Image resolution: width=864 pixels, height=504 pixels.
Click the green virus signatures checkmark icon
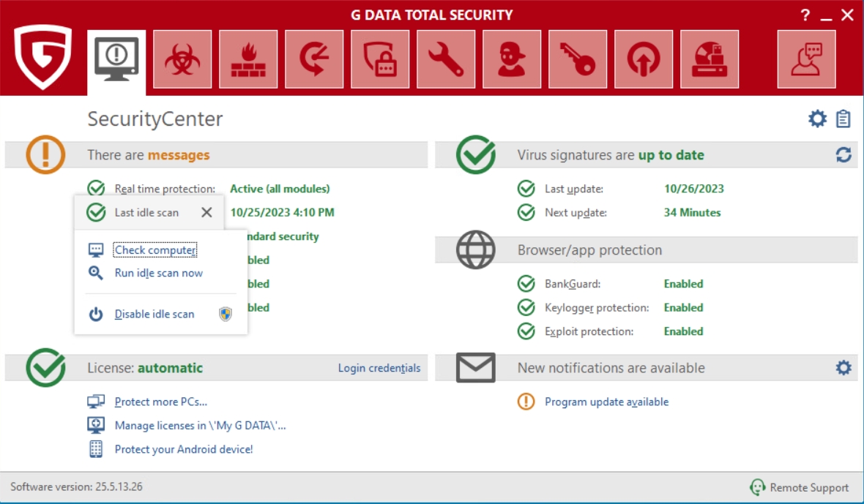pyautogui.click(x=475, y=154)
